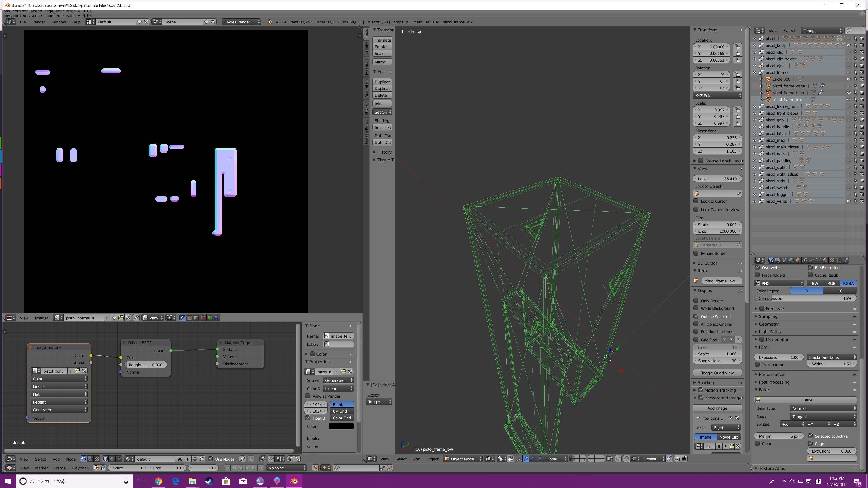Click the Toggle Quad View button

click(x=717, y=373)
